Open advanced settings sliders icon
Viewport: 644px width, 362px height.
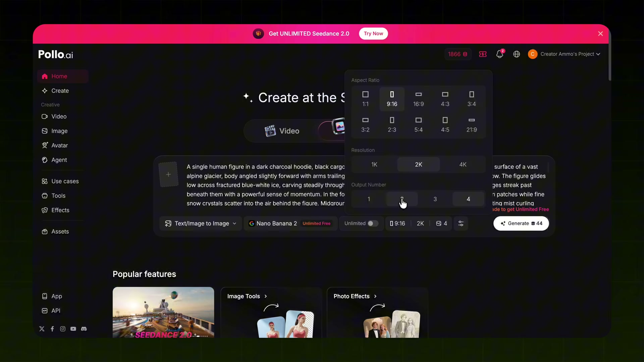tap(461, 224)
